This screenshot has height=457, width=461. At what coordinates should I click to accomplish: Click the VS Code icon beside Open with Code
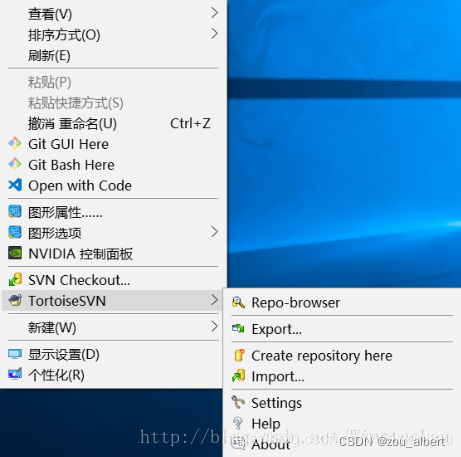[15, 185]
